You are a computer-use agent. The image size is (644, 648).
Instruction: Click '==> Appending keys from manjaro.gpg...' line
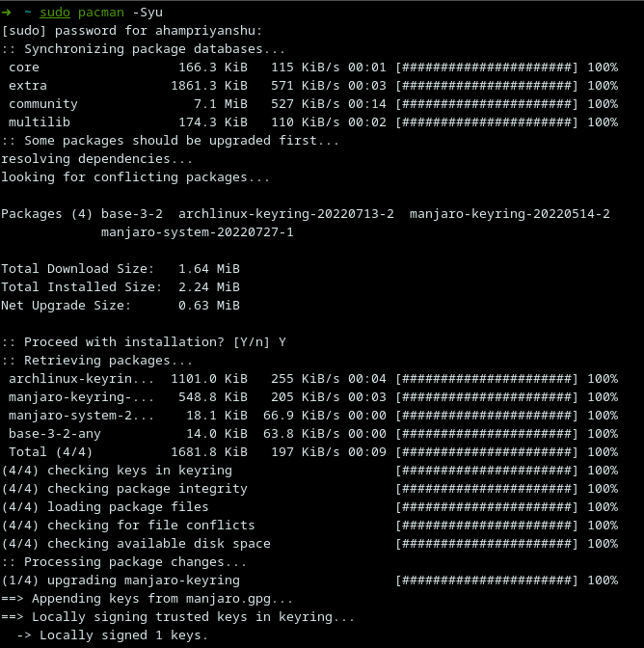(148, 599)
